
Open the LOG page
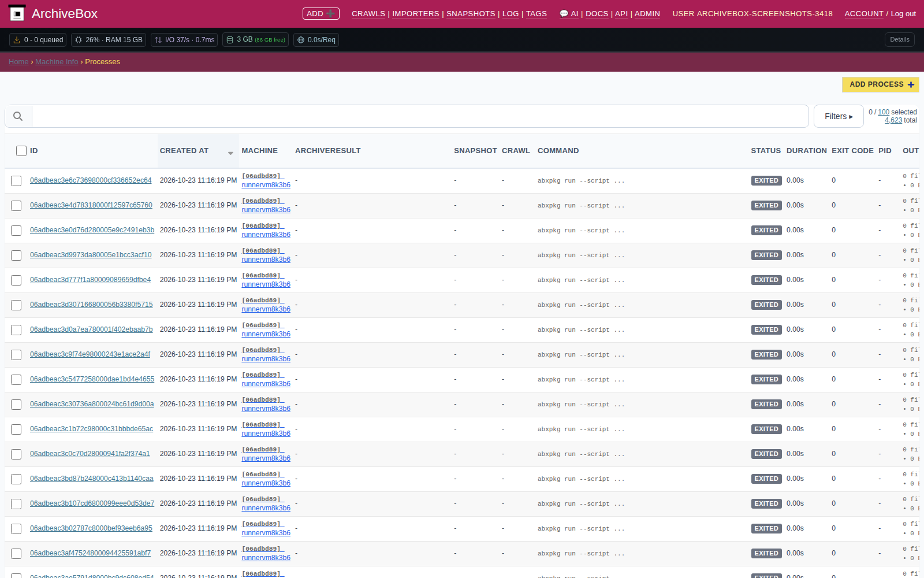[x=511, y=14]
